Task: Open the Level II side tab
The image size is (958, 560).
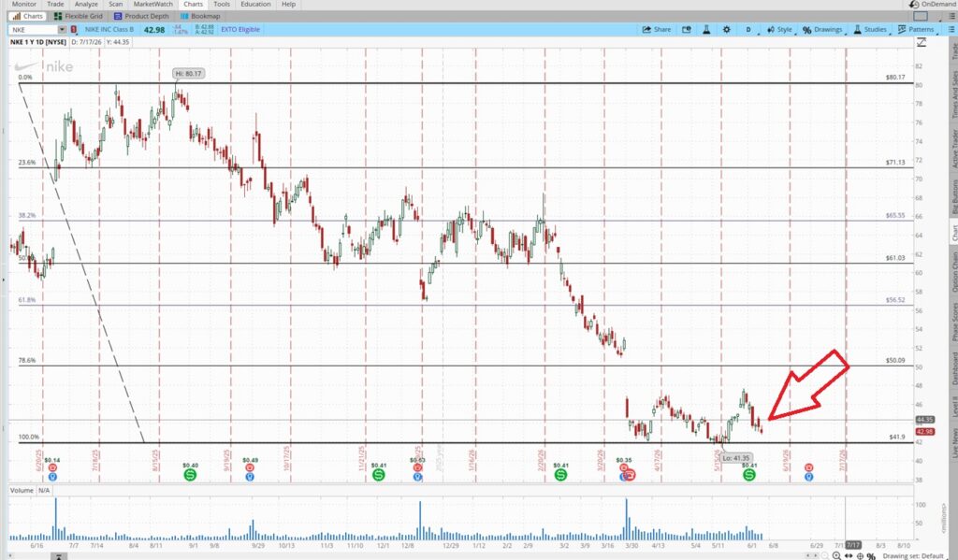Action: tap(953, 406)
